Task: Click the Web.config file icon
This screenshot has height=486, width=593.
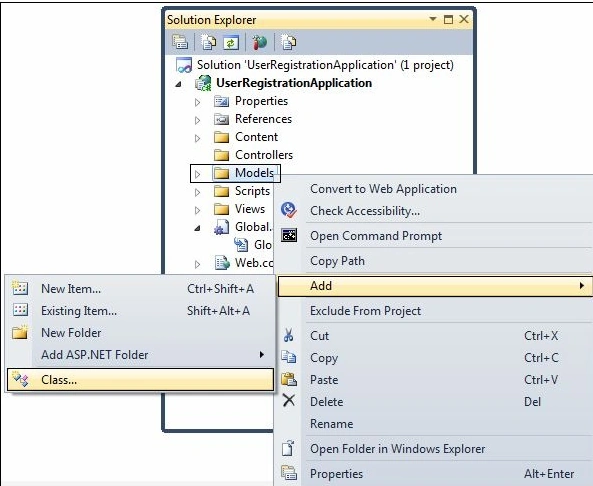Action: point(222,262)
